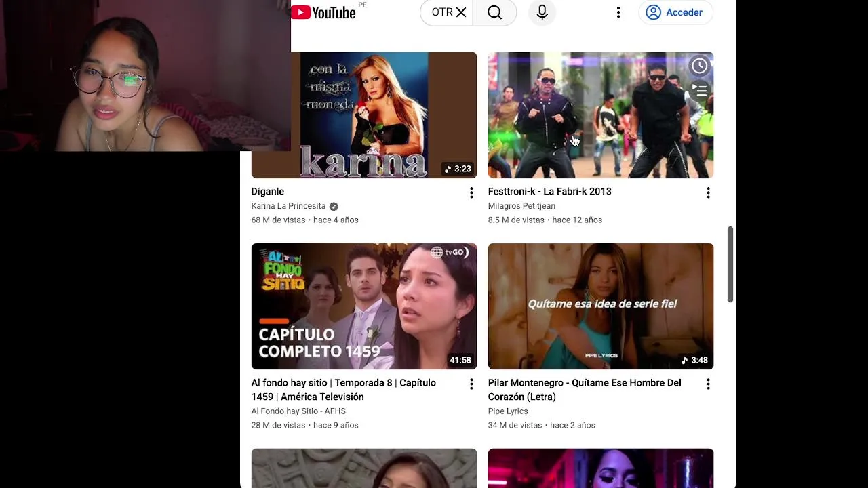868x488 pixels.
Task: Add Festtroni-k video to queue
Action: 699,90
